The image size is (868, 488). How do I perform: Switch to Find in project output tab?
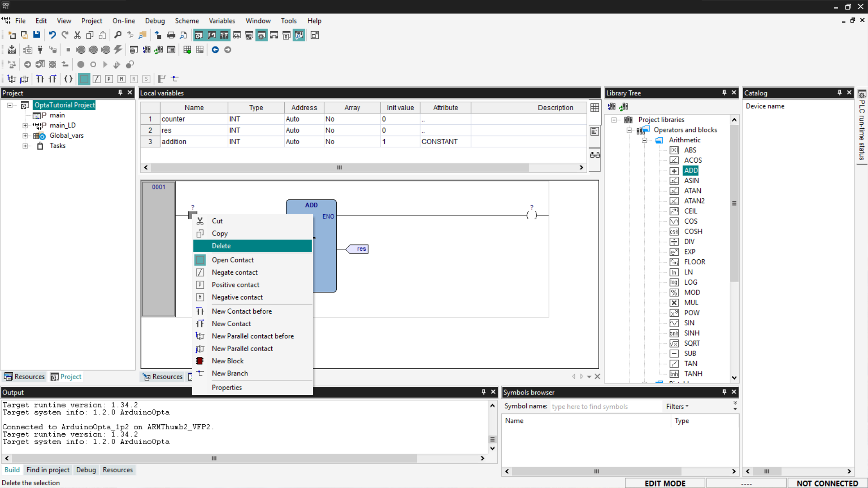point(48,470)
